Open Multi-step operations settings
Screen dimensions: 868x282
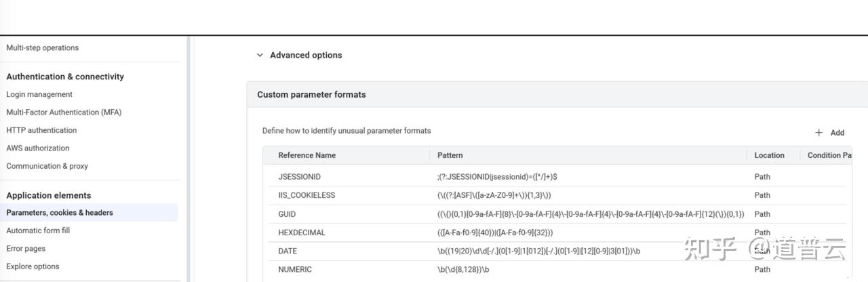coord(42,48)
